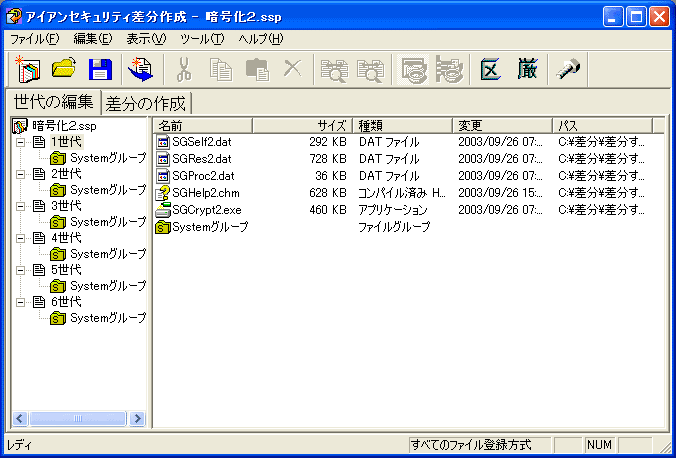Switch to the 差分の作成 tab
Viewport: 676px width, 458px height.
coord(146,103)
